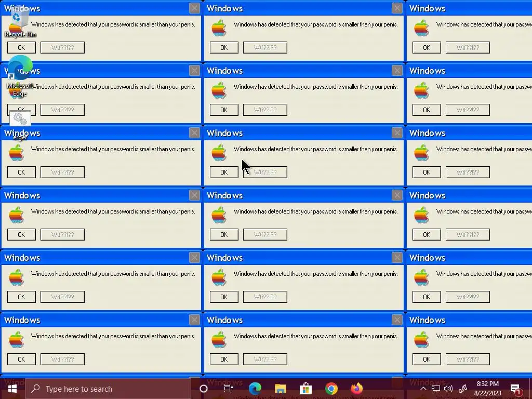The height and width of the screenshot is (399, 532).
Task: Click OK in the top-row middle dialog
Action: (x=224, y=47)
